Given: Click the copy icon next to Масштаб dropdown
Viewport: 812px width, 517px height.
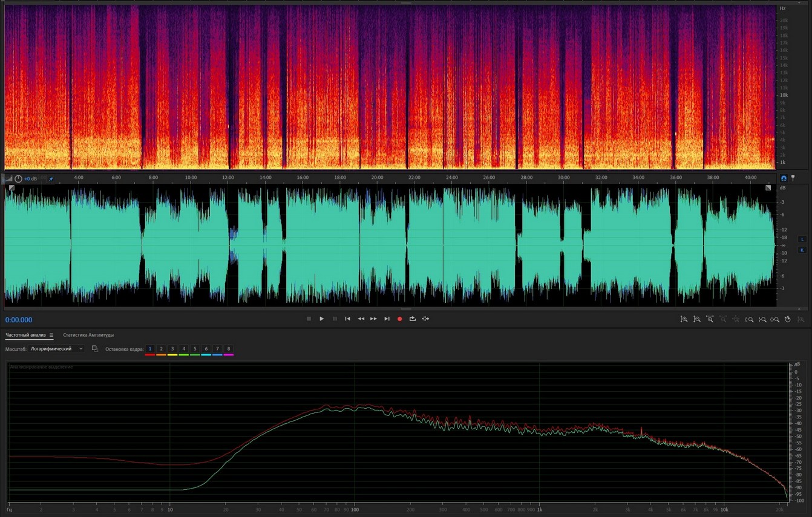Looking at the screenshot, I should click(x=94, y=348).
